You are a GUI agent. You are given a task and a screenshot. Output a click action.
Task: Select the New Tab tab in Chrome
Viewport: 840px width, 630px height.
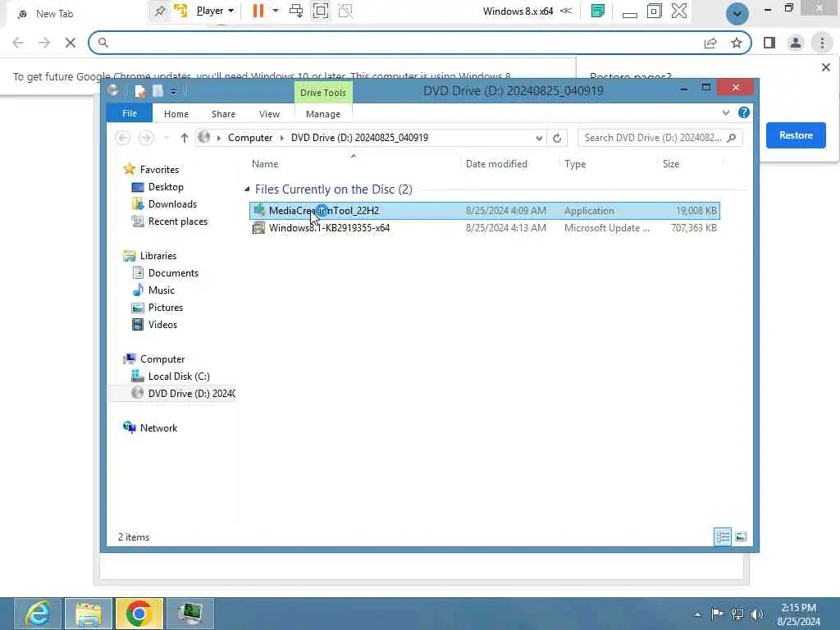tap(53, 14)
